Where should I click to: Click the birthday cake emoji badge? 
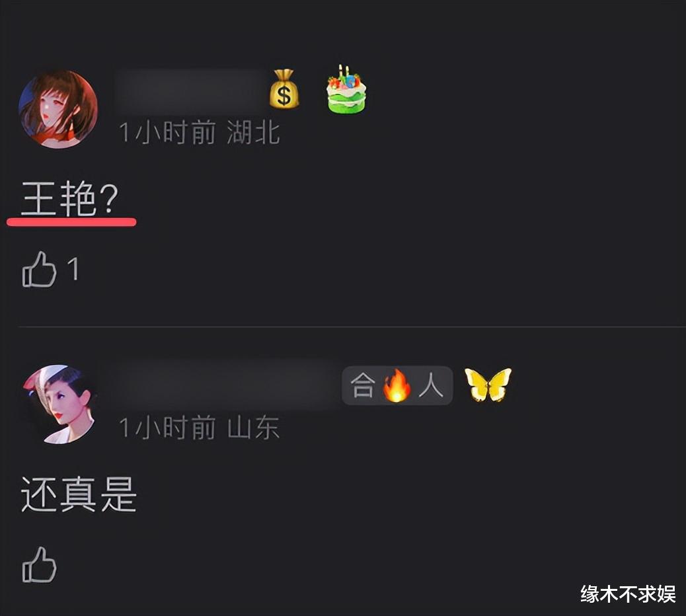(x=346, y=89)
